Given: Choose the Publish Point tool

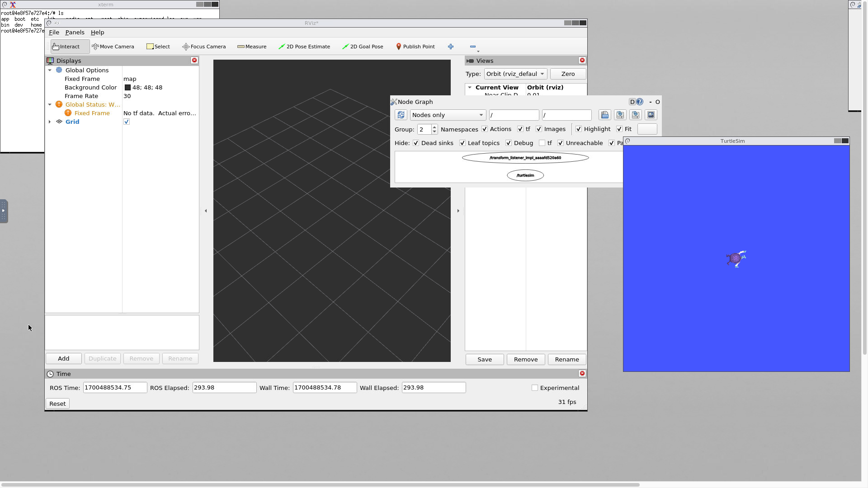Looking at the screenshot, I should (415, 47).
